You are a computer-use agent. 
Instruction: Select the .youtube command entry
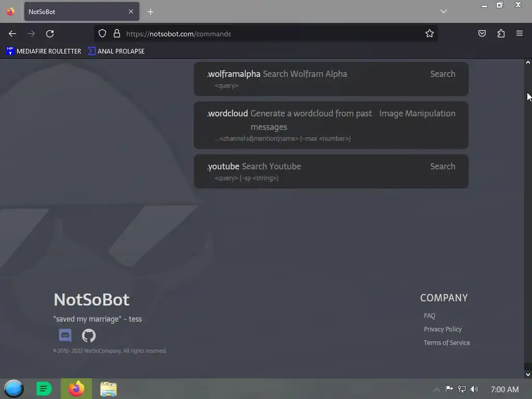pos(331,171)
